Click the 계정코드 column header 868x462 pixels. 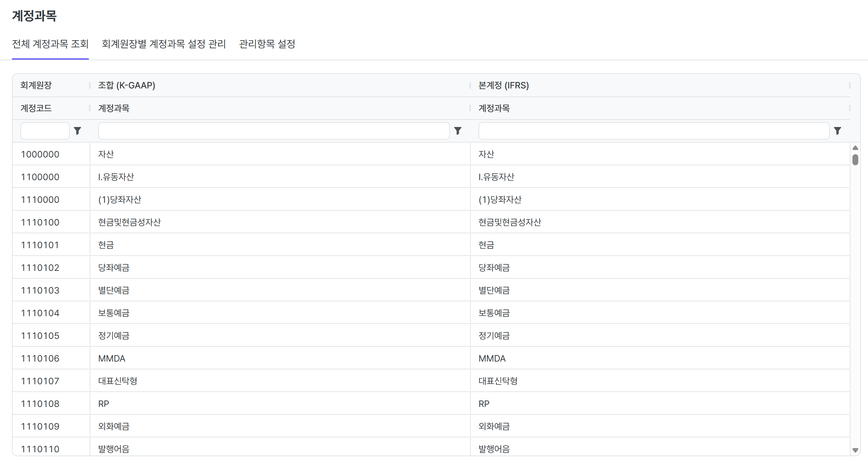point(36,108)
